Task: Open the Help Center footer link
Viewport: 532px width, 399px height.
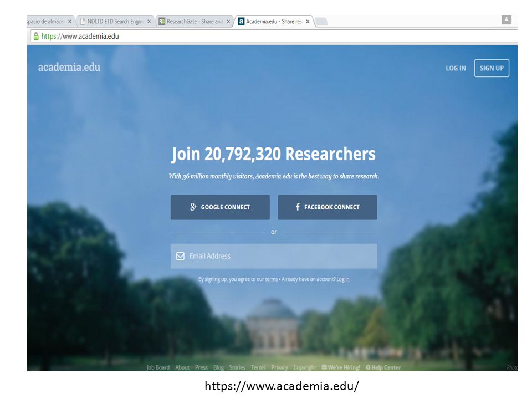Action: (x=383, y=367)
